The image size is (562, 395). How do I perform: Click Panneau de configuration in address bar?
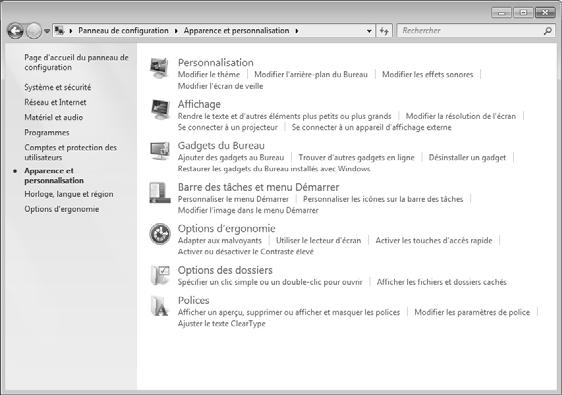pos(123,31)
